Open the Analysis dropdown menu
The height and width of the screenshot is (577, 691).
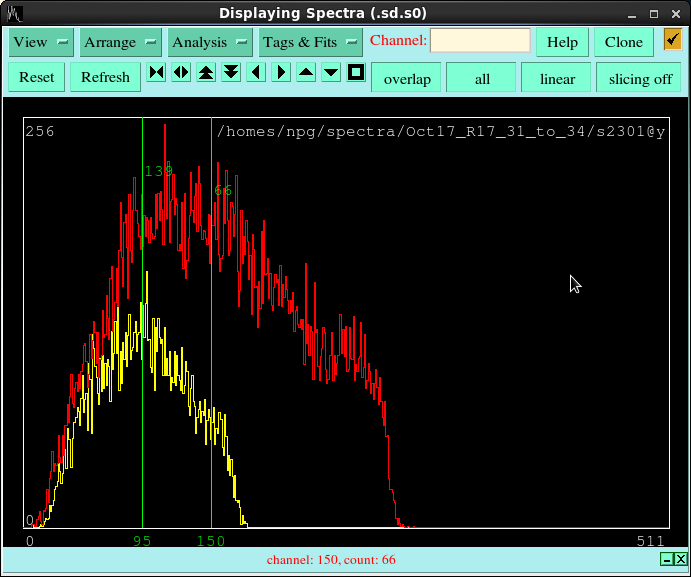[210, 42]
